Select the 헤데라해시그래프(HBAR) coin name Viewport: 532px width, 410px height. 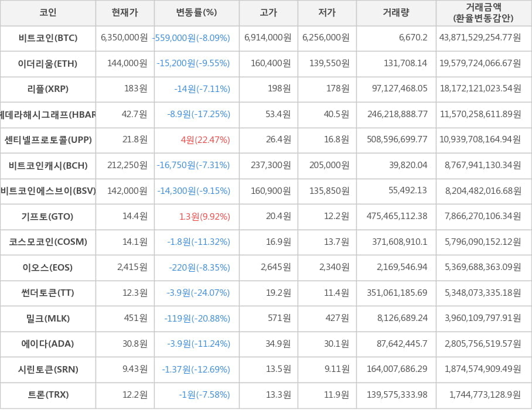coord(48,115)
